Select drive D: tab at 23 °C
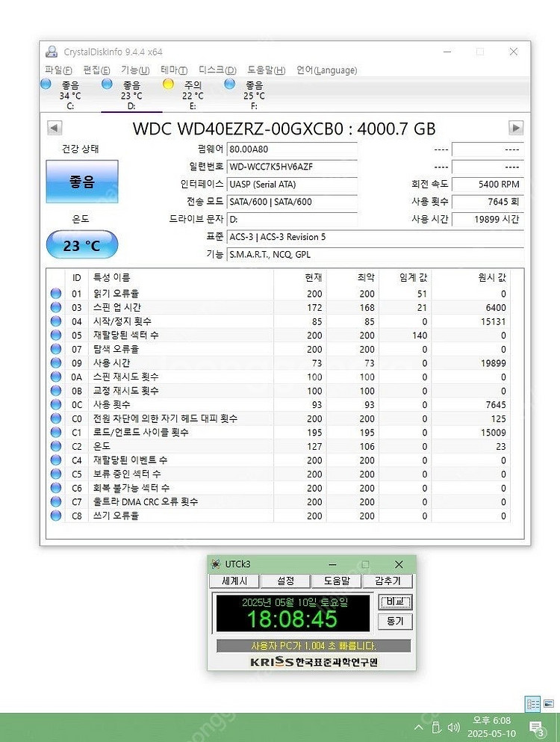This screenshot has width=560, height=742. click(x=131, y=95)
